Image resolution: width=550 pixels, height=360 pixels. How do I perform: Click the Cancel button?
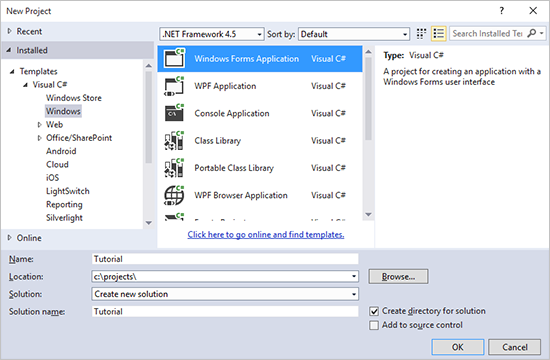pos(515,347)
